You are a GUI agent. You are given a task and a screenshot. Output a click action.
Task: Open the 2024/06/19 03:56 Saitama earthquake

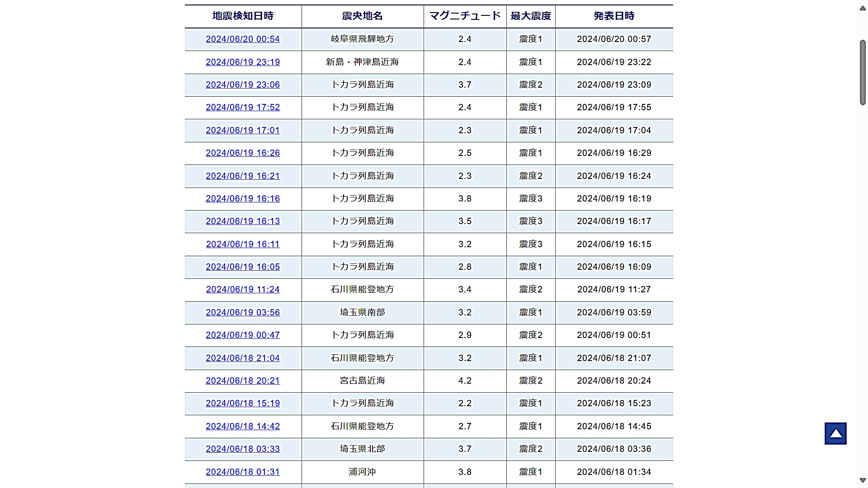(x=243, y=313)
